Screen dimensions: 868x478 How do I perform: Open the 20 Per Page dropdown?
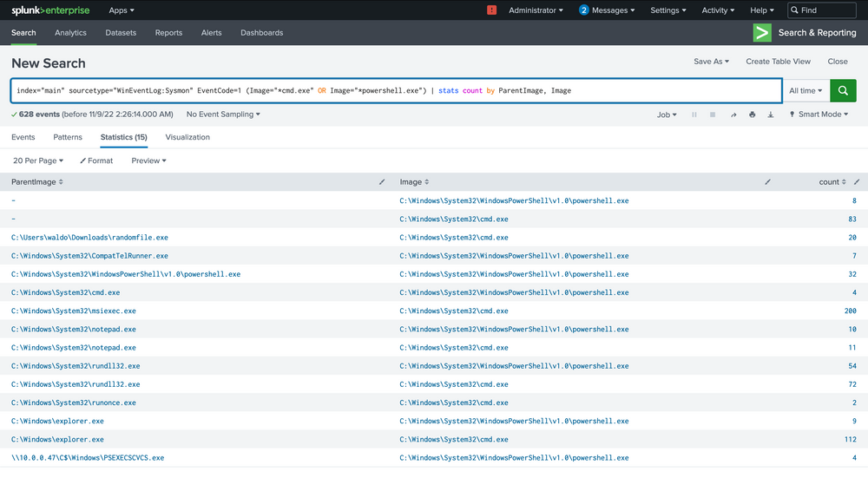pyautogui.click(x=37, y=160)
